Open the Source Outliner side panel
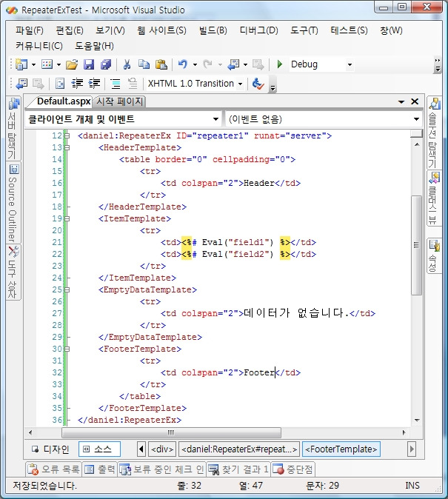Image resolution: width=448 pixels, height=499 pixels. [13, 203]
